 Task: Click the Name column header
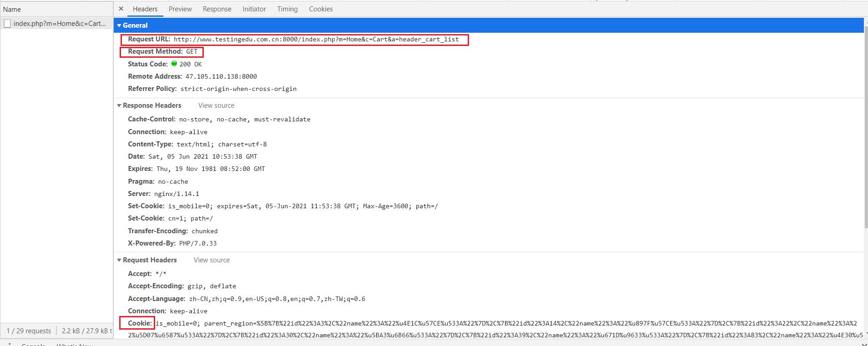pyautogui.click(x=56, y=9)
